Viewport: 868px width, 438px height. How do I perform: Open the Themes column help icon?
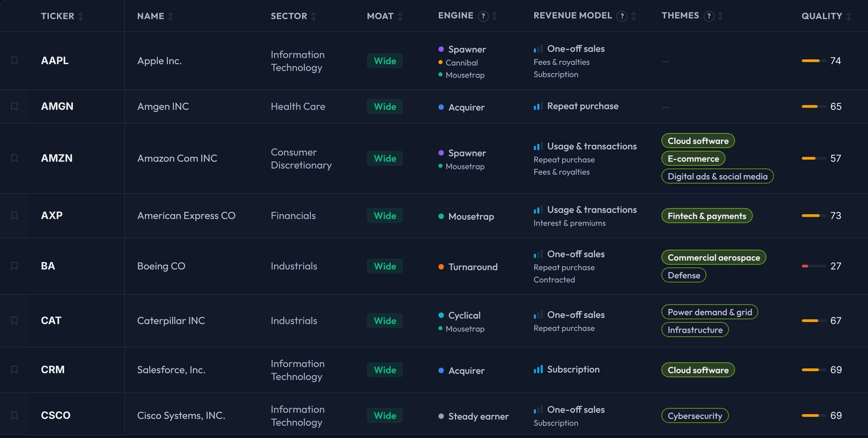[x=709, y=16]
